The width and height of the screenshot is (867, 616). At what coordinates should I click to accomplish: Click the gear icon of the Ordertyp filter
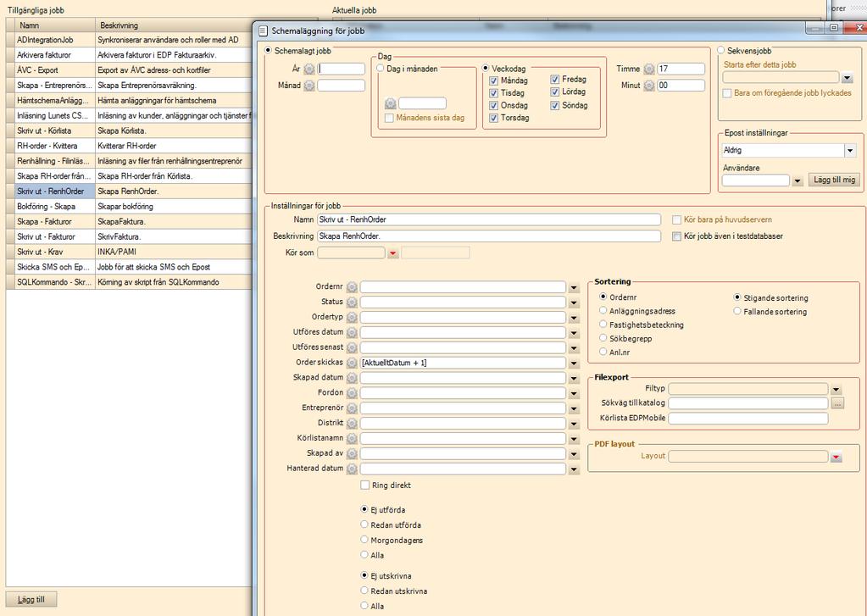(352, 318)
